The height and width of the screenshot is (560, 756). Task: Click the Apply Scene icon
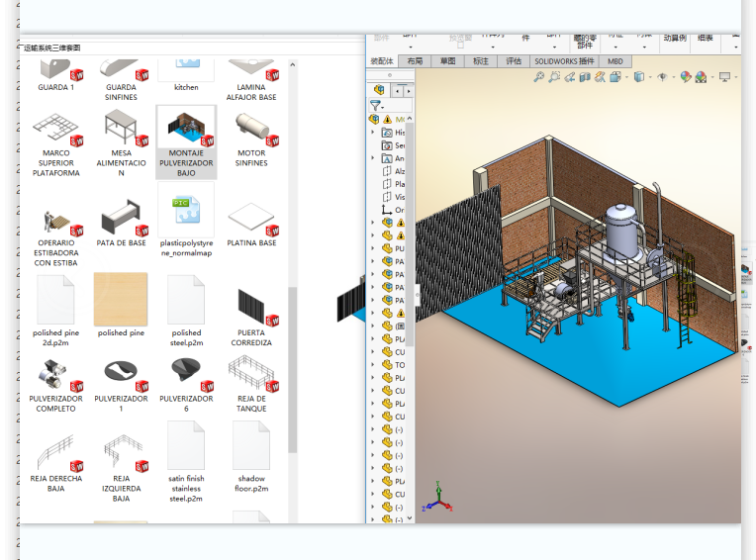click(702, 77)
